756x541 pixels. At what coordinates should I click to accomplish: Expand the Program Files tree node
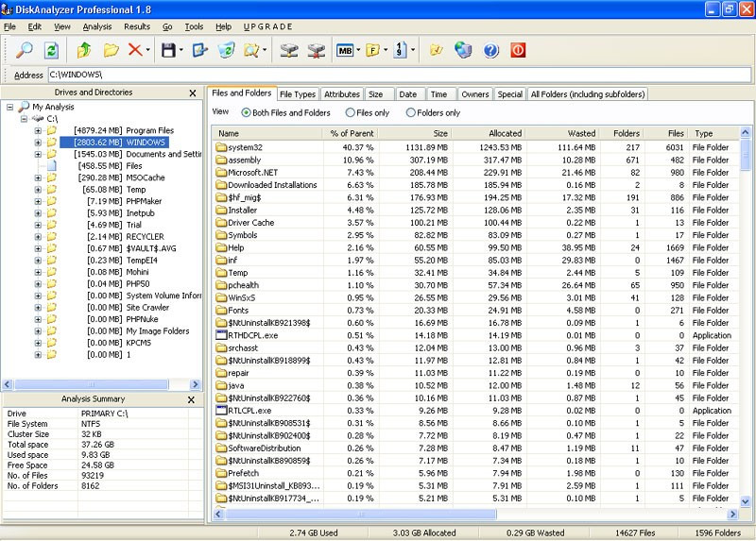38,130
